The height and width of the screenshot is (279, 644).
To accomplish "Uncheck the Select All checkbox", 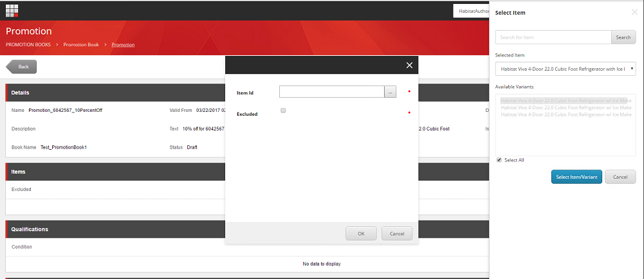I will click(499, 159).
